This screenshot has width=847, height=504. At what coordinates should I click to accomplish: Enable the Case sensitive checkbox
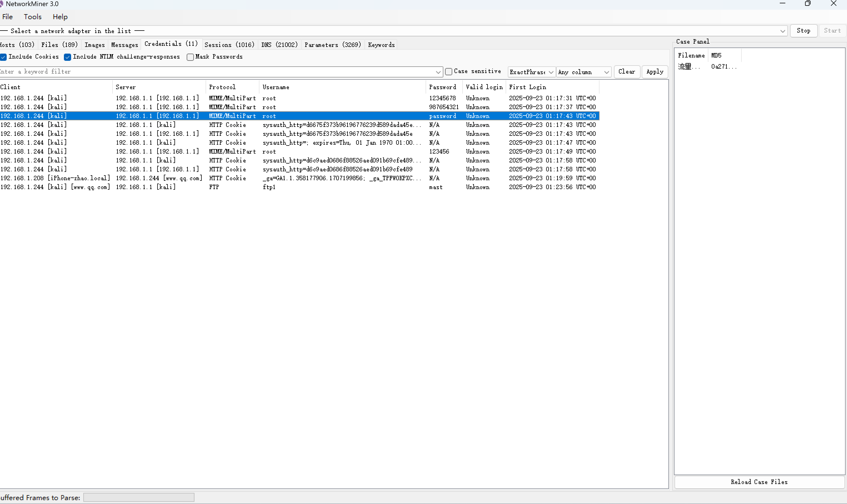[448, 72]
